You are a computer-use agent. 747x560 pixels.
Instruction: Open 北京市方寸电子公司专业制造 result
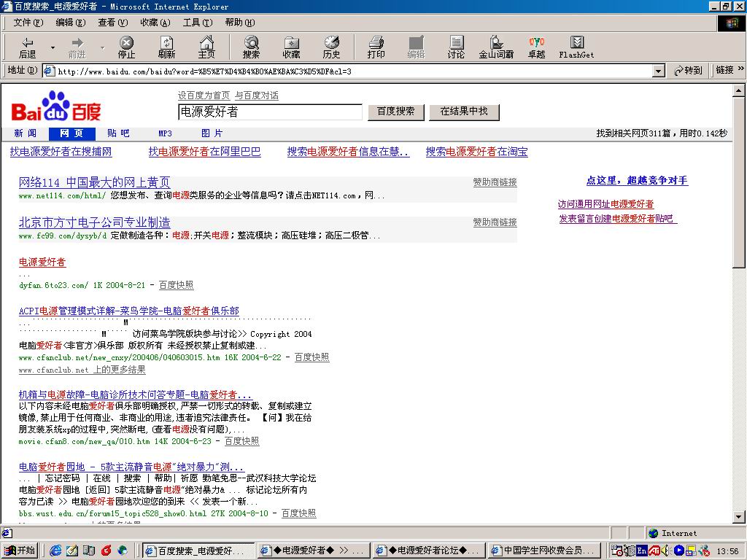pyautogui.click(x=94, y=222)
